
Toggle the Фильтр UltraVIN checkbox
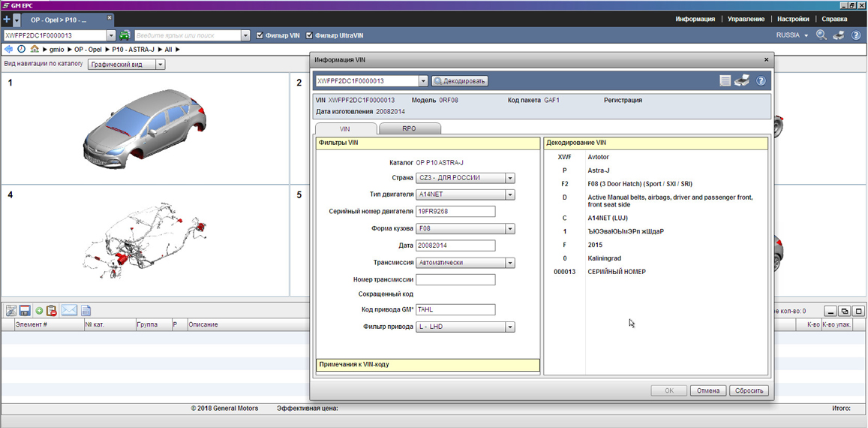[309, 35]
